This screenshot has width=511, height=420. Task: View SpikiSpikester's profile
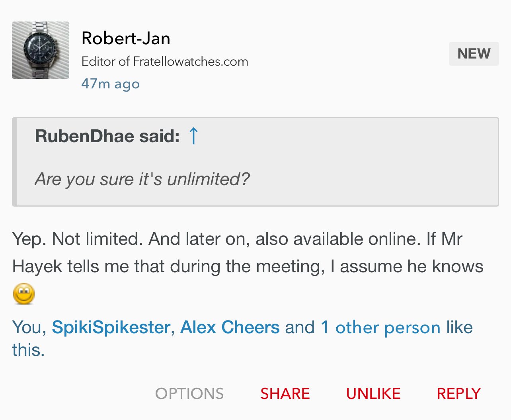pyautogui.click(x=111, y=327)
